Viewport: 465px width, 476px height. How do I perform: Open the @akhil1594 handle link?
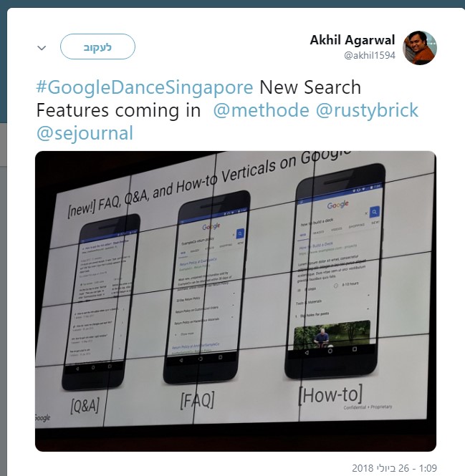point(370,55)
